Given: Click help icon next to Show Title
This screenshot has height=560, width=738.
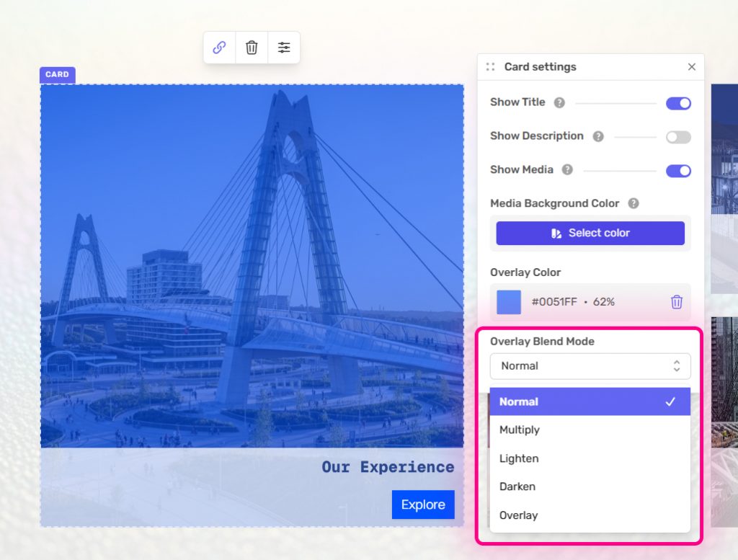Looking at the screenshot, I should coord(559,103).
